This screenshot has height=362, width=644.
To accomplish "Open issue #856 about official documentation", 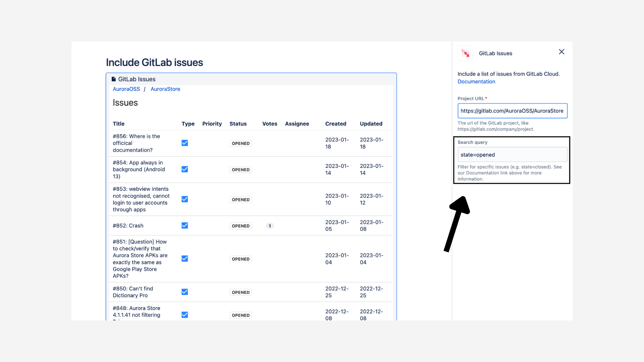I will (x=136, y=143).
